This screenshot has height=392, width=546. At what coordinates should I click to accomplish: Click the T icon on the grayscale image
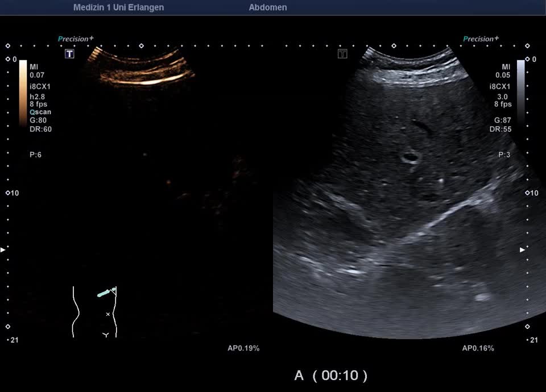click(x=342, y=54)
